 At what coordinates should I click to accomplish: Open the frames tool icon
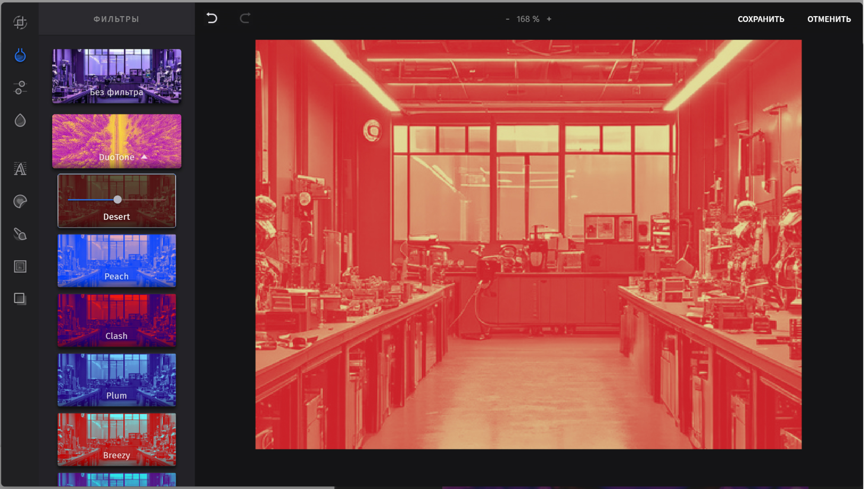(x=20, y=267)
